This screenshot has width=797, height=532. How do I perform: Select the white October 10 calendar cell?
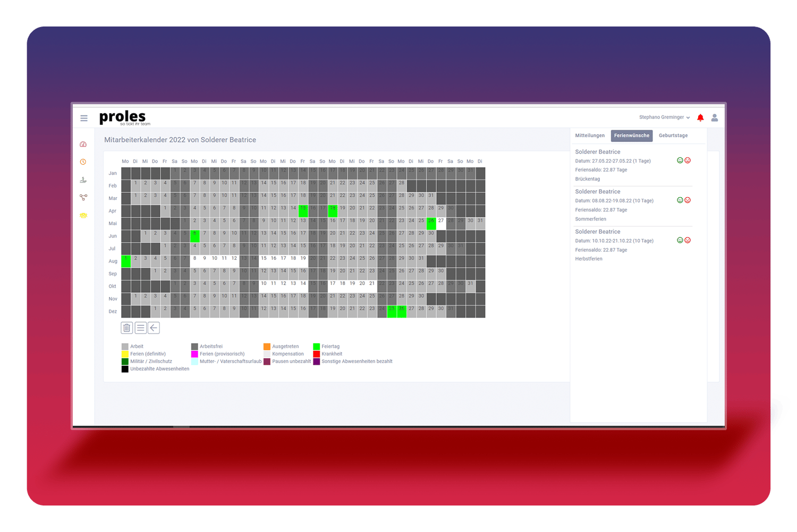pos(264,286)
